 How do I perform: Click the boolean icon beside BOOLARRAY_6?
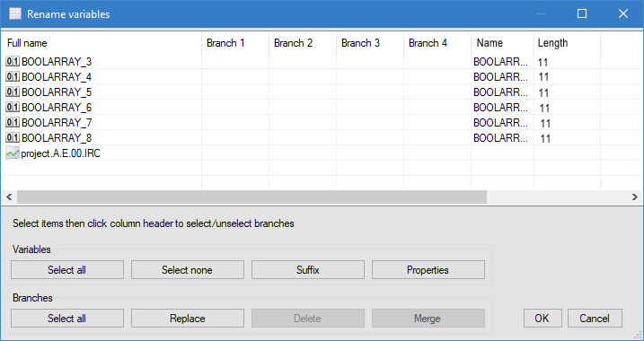pyautogui.click(x=13, y=107)
